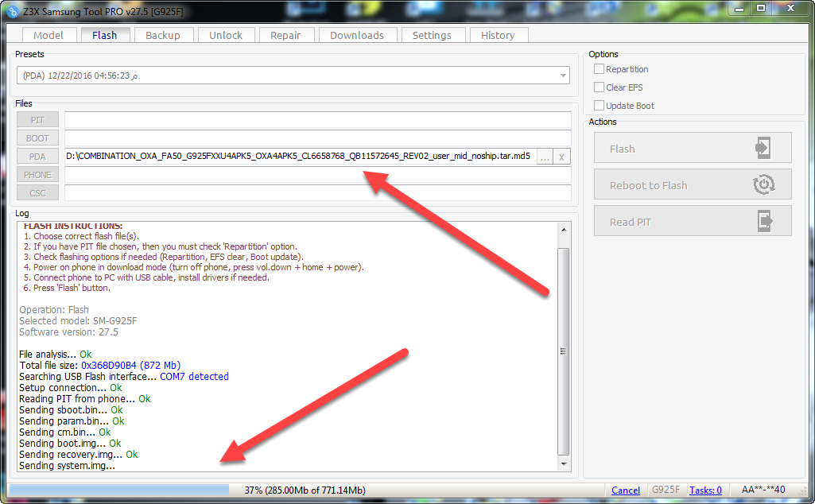Click instruction line '6. Press 'Flash' button.'

[x=67, y=288]
